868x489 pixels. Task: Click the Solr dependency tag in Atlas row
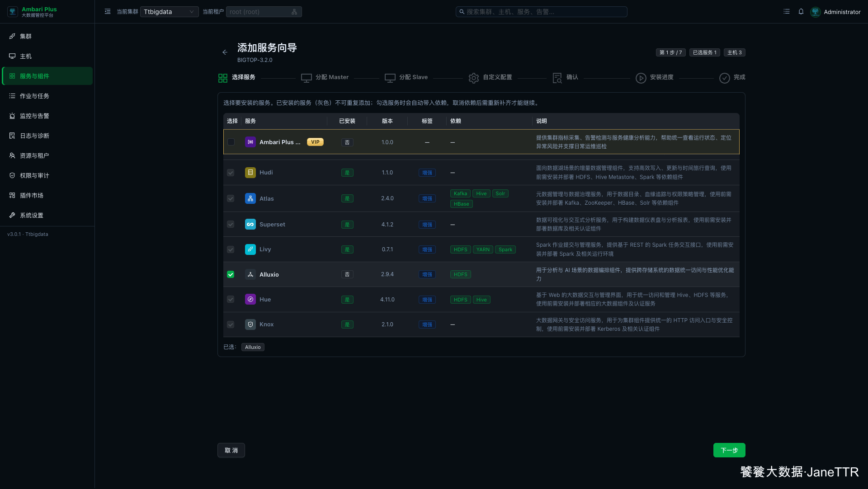click(500, 193)
